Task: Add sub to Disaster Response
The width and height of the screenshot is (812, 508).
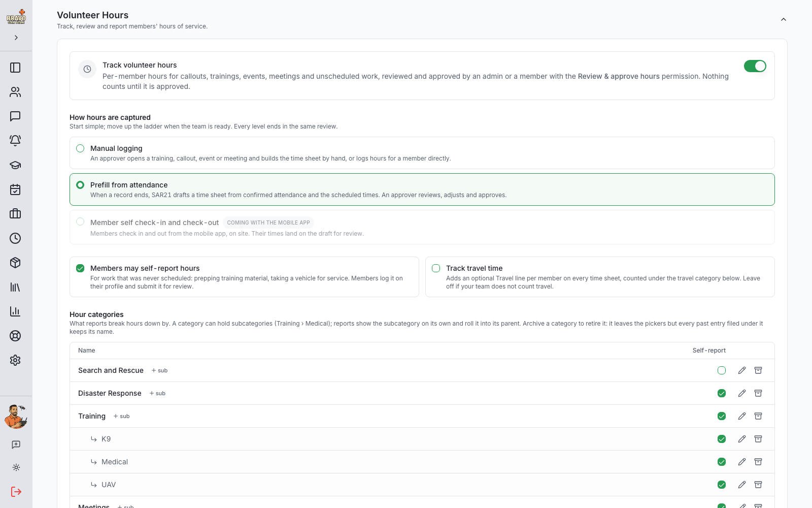Action: coord(157,393)
